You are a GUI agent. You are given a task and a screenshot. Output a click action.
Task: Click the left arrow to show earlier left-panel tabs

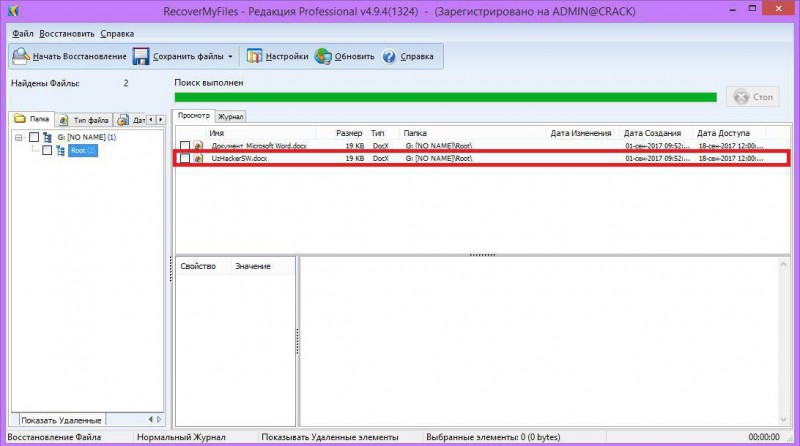click(151, 119)
